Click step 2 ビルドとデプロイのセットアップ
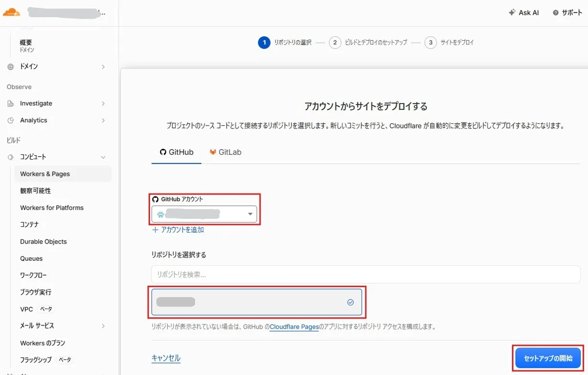This screenshot has height=375, width=588. (368, 43)
